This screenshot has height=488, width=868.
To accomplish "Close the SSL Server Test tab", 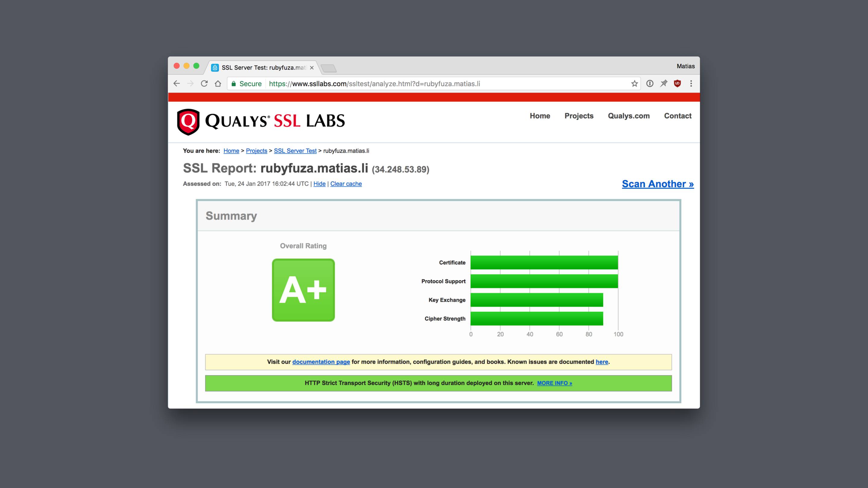I will pos(312,68).
